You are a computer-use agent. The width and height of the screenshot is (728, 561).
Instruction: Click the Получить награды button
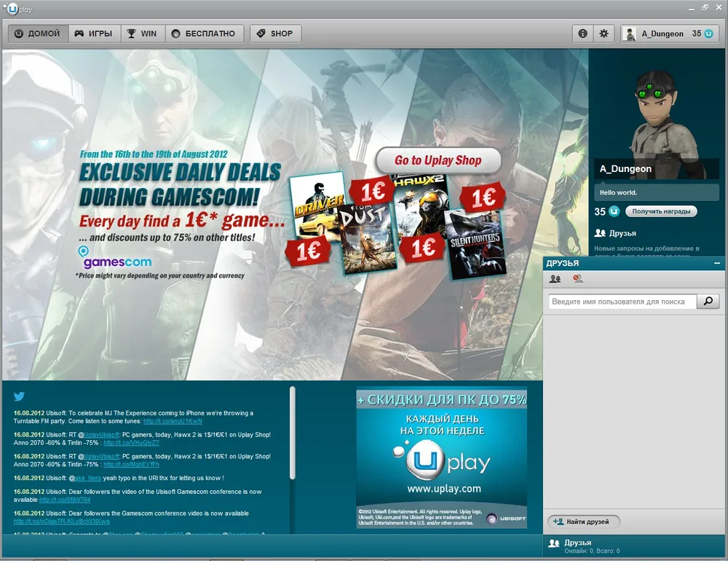(x=660, y=211)
